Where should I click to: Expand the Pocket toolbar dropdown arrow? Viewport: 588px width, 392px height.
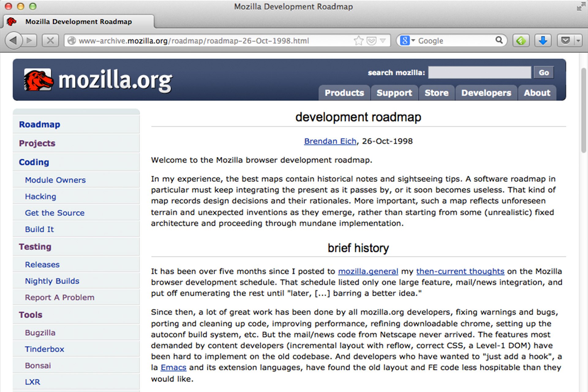(578, 40)
